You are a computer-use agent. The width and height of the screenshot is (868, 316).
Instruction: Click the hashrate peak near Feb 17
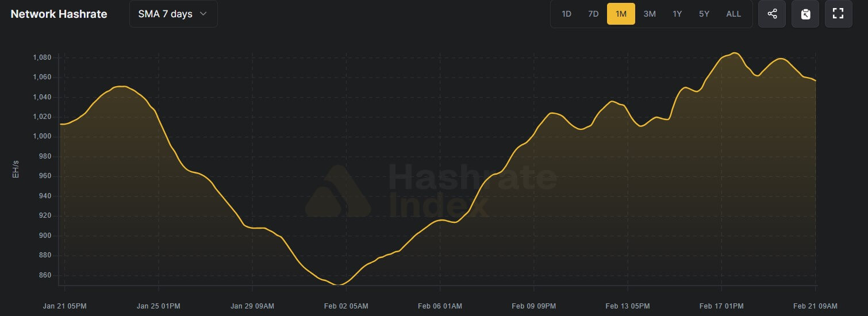(x=734, y=53)
